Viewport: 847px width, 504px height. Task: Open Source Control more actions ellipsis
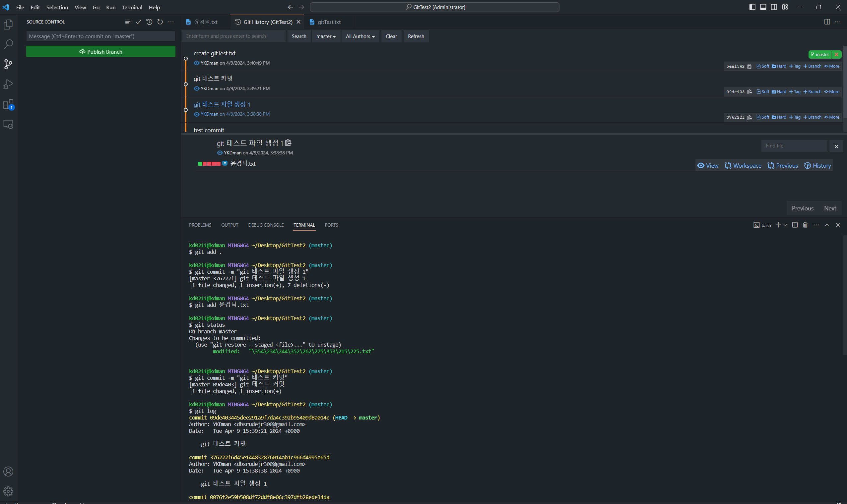tap(171, 22)
